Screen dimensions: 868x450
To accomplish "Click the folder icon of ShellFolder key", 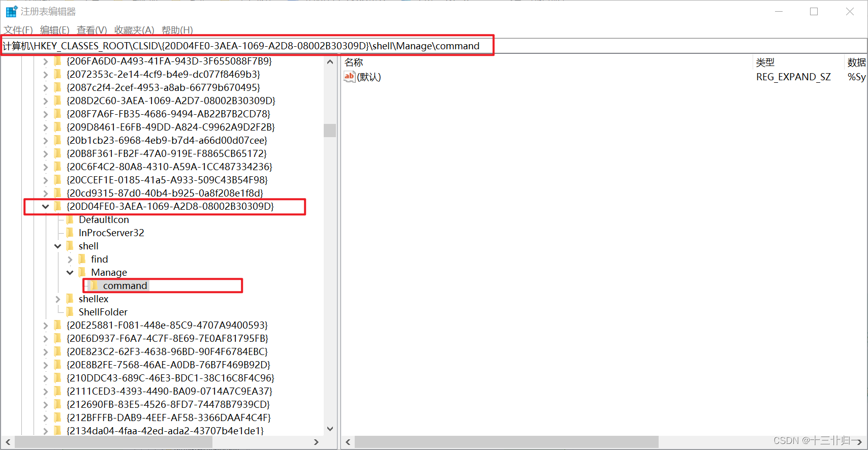I will [x=70, y=312].
